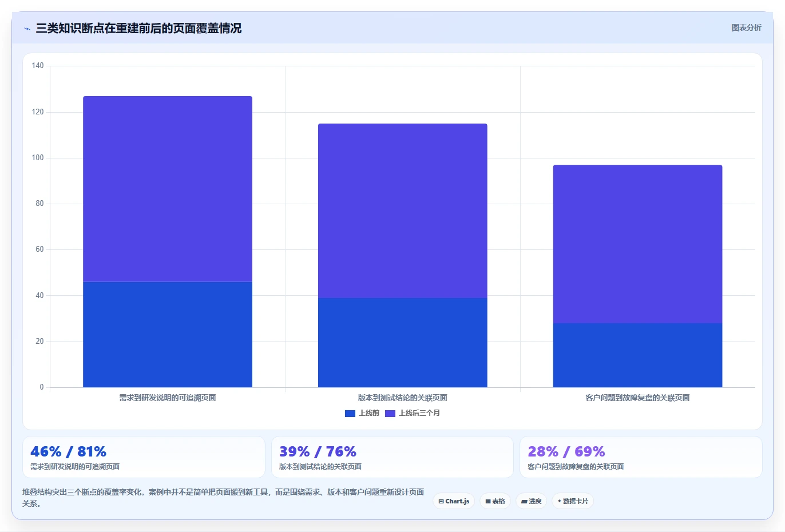Click the purple 上线后三个月 legend color box
Screen dimensions: 785x532
(390, 414)
